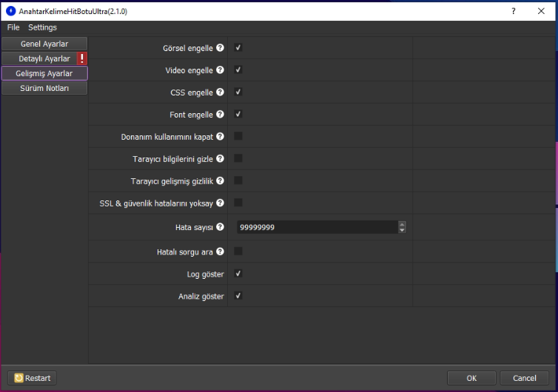Click help icon next to Görsel engelle
The image size is (558, 392).
tap(220, 49)
